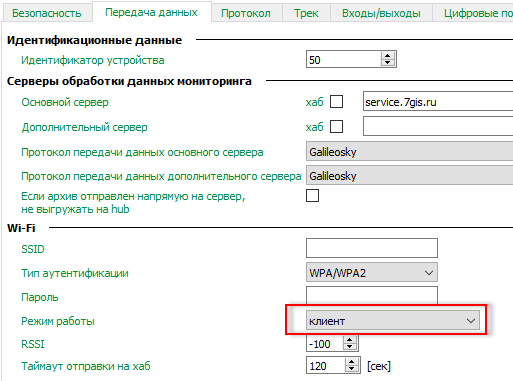Decrease RSSI value with down arrow
Viewport: 513px width, 381px height.
[x=350, y=347]
